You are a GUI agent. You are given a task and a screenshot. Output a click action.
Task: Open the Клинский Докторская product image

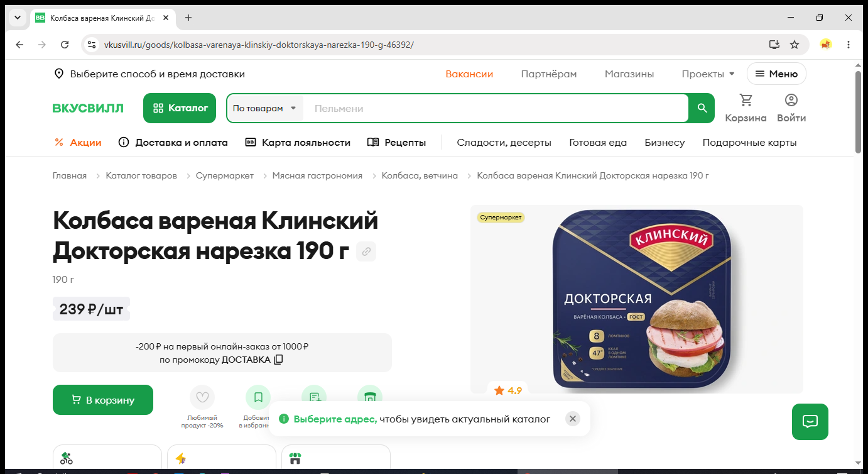click(x=637, y=299)
